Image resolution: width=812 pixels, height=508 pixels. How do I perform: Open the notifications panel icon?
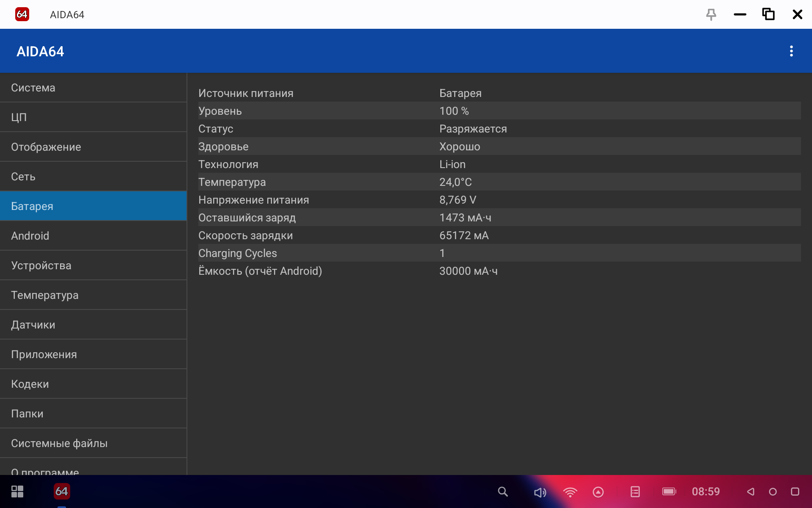635,491
